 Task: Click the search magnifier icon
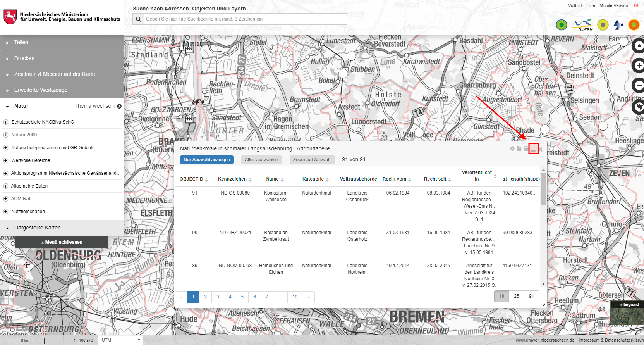click(138, 19)
